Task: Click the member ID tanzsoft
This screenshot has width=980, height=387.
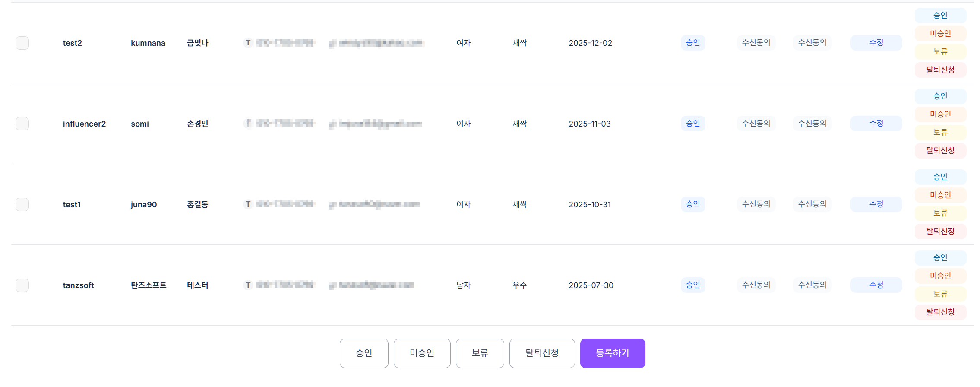Action: 78,285
